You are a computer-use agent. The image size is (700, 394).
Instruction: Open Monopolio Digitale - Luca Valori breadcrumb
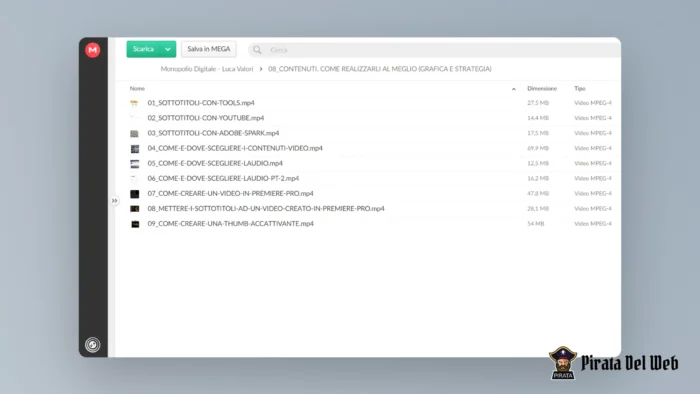[x=207, y=69]
